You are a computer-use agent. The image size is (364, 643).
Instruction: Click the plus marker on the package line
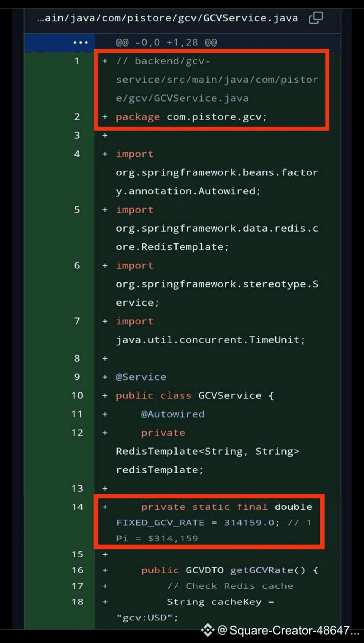105,117
